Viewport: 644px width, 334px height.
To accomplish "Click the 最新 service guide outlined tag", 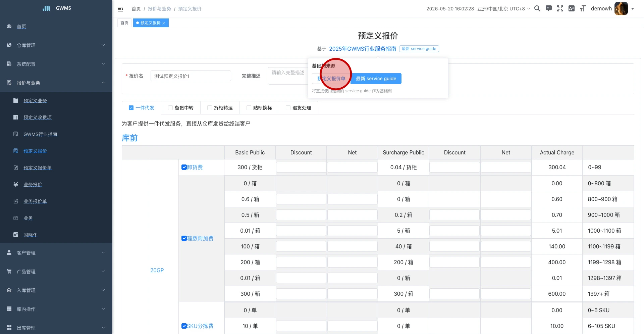I will pos(419,49).
